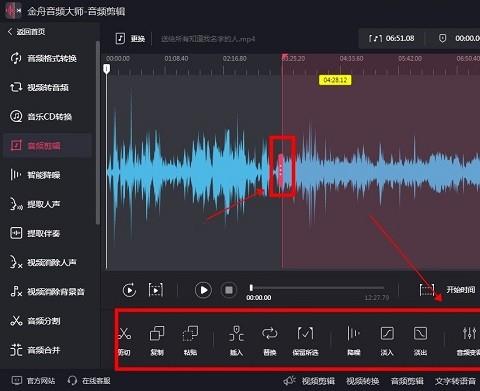Image resolution: width=480 pixels, height=391 pixels.
Task: Stop playback with the stop button
Action: point(229,290)
